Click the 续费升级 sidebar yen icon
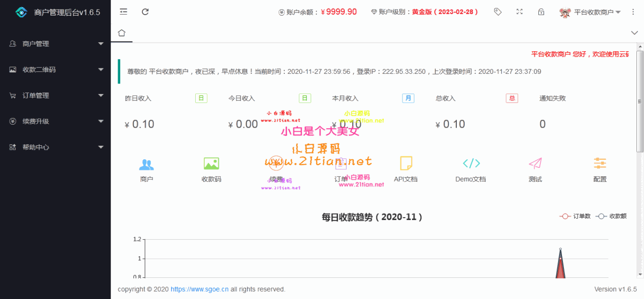644x299 pixels. 13,121
